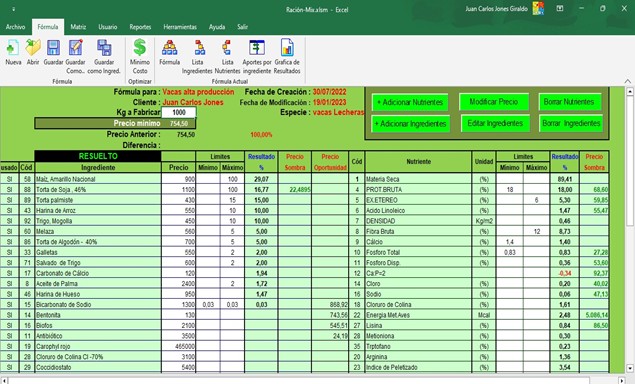Image resolution: width=635 pixels, height=384 pixels.
Task: Select ingredient Torta de Soja, 46%
Action: [x=98, y=190]
